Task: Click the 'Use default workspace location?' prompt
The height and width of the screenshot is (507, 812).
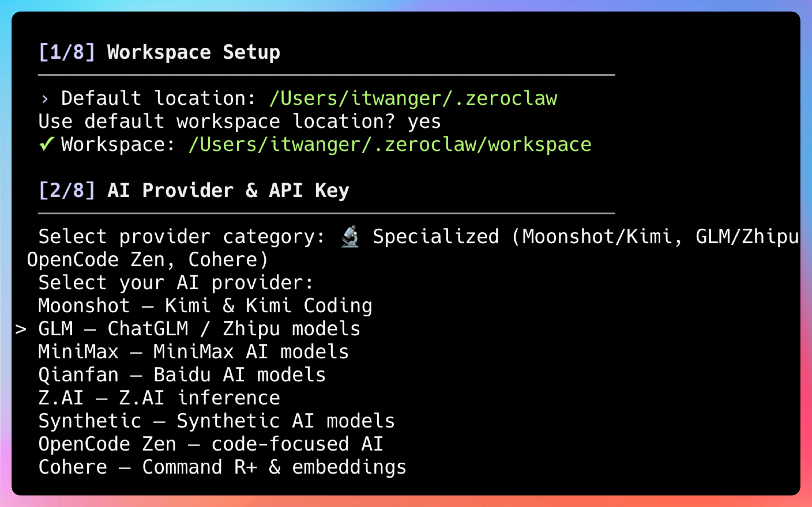Action: point(217,122)
